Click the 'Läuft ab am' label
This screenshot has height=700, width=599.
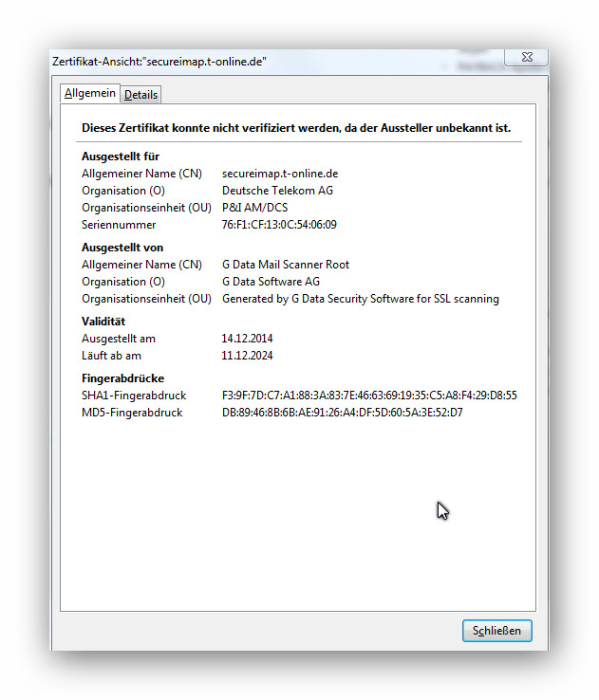coord(111,356)
